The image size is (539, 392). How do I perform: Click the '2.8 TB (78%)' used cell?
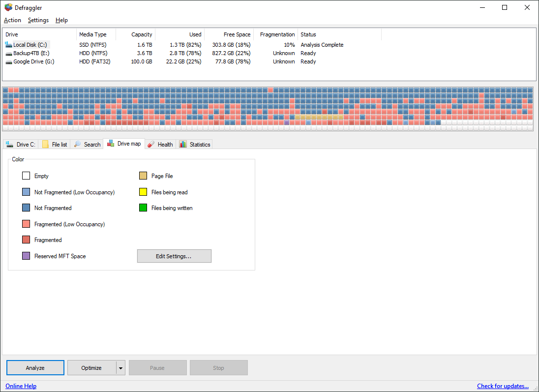point(185,53)
